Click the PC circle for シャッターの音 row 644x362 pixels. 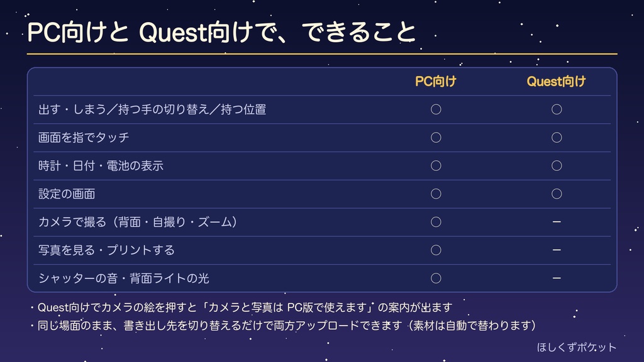436,278
